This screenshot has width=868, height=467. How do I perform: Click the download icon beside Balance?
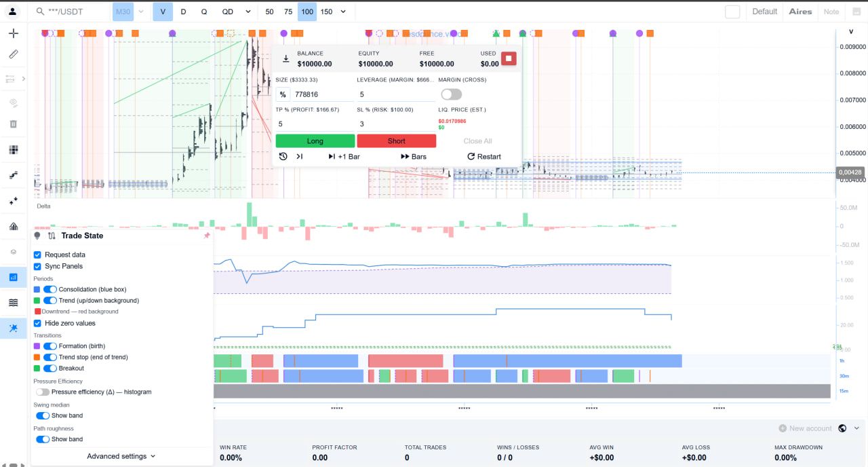286,59
